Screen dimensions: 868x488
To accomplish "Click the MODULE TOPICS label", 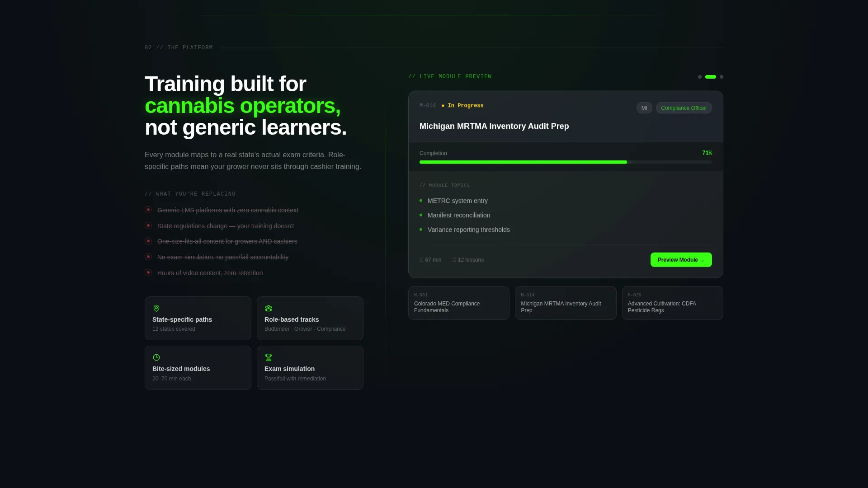I will point(445,185).
